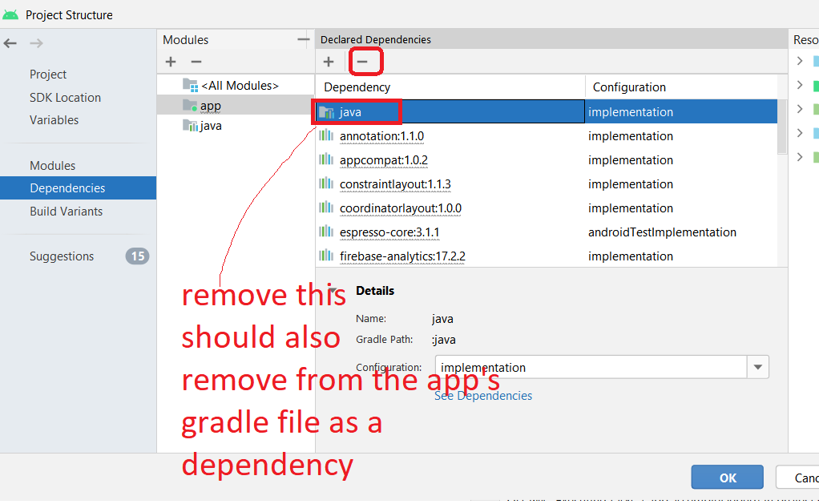The width and height of the screenshot is (819, 504).
Task: Click the dependency list vertical scrollbar
Action: click(782, 128)
